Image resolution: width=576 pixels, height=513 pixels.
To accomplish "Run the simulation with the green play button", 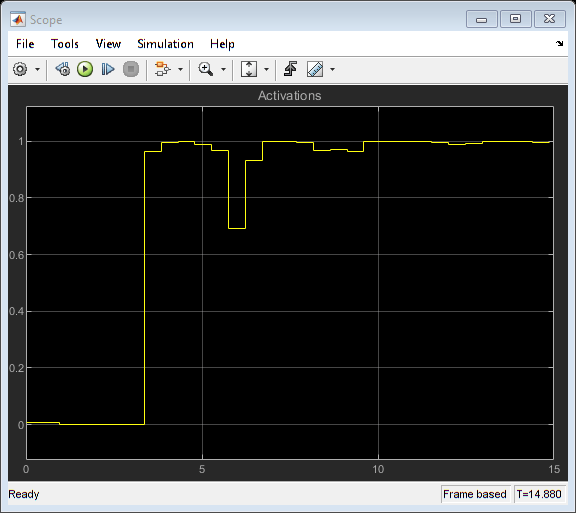I will click(85, 69).
